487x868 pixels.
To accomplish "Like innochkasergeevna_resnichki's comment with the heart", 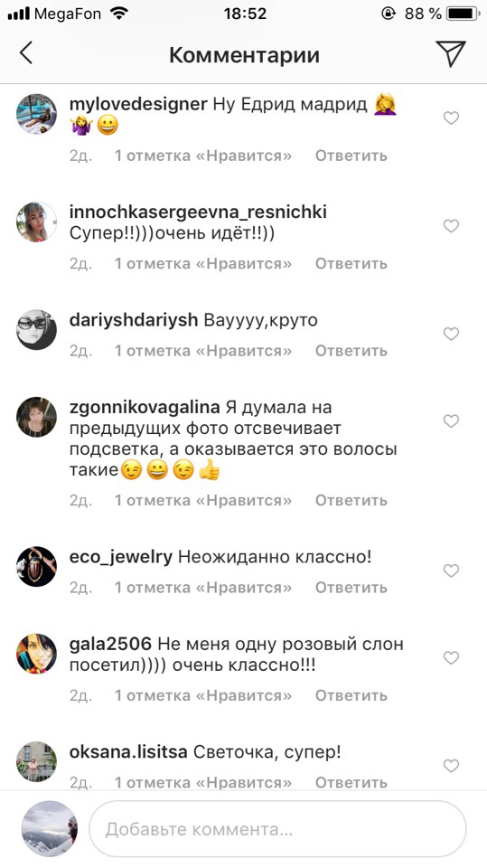I will [452, 226].
